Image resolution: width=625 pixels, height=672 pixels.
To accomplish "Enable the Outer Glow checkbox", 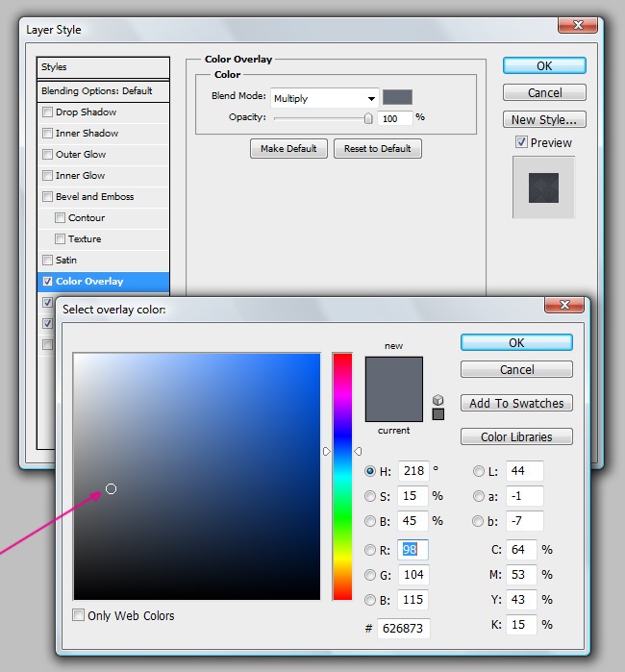I will click(47, 154).
